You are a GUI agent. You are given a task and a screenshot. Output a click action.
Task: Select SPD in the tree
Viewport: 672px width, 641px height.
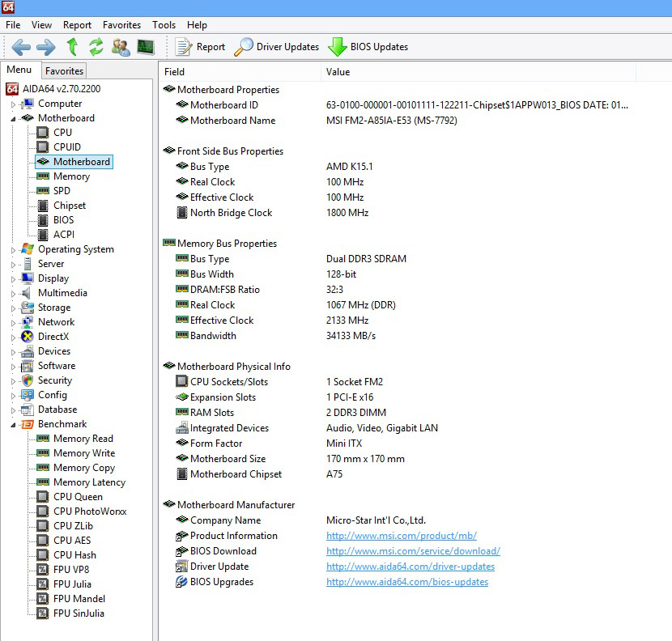[x=53, y=191]
